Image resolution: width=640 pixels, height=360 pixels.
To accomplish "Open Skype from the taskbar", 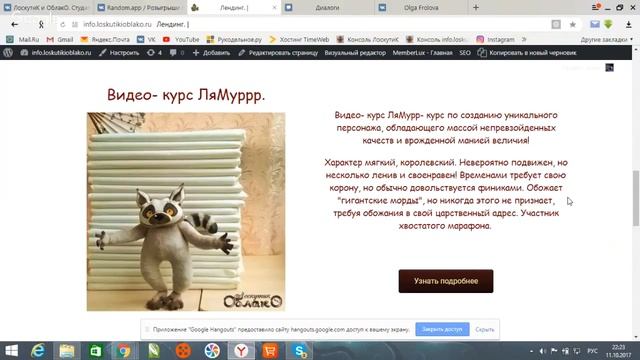I will 300,351.
